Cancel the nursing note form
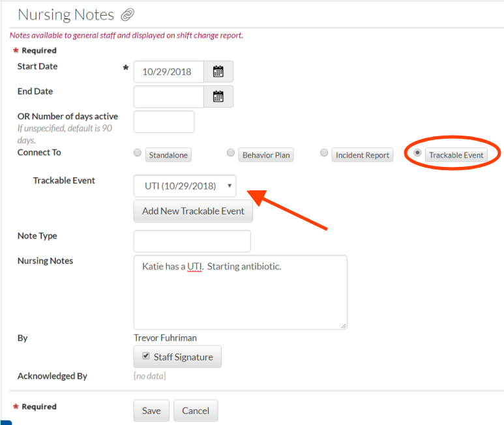The height and width of the screenshot is (425, 504). tap(196, 411)
